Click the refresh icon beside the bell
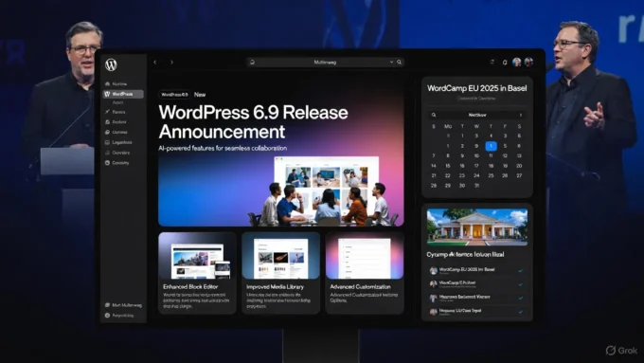This screenshot has height=363, width=644. coord(492,62)
